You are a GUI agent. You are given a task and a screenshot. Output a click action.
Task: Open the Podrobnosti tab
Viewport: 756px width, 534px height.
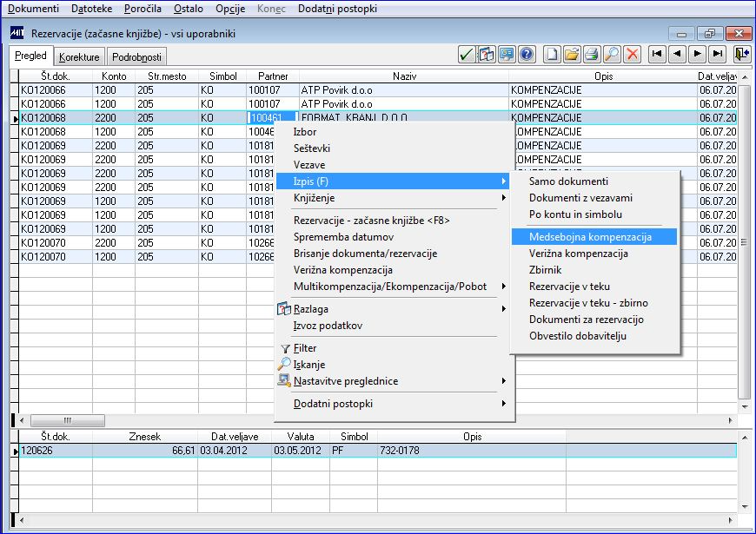(x=136, y=57)
